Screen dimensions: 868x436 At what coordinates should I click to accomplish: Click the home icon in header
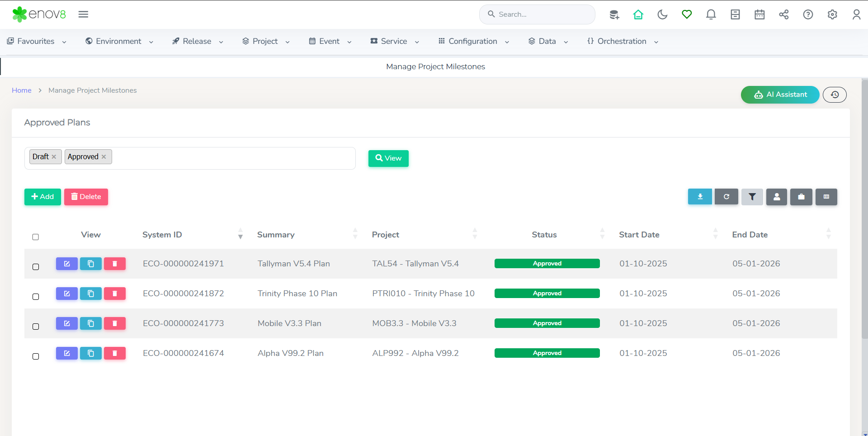(x=638, y=14)
